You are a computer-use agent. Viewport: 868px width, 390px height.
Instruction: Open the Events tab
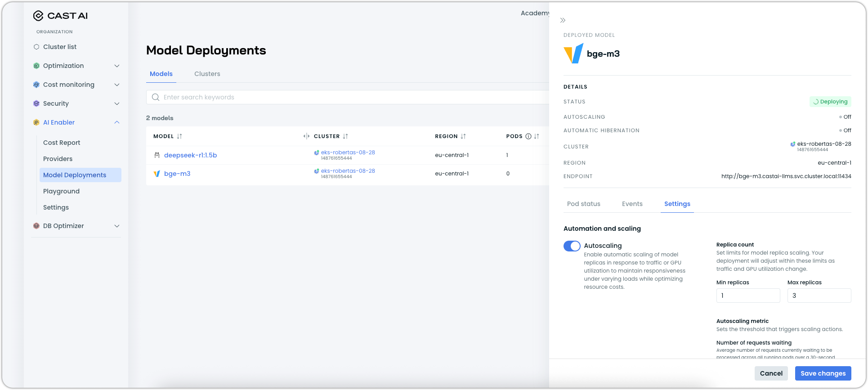tap(632, 204)
